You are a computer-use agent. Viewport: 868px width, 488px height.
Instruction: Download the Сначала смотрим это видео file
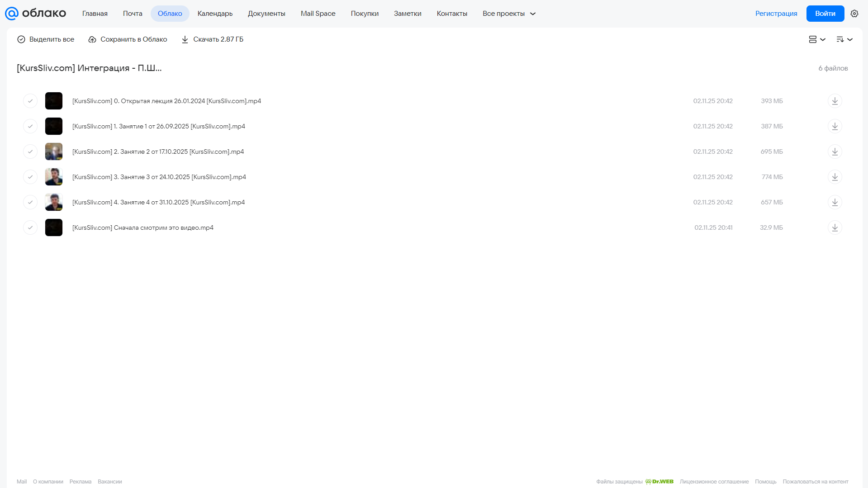835,227
